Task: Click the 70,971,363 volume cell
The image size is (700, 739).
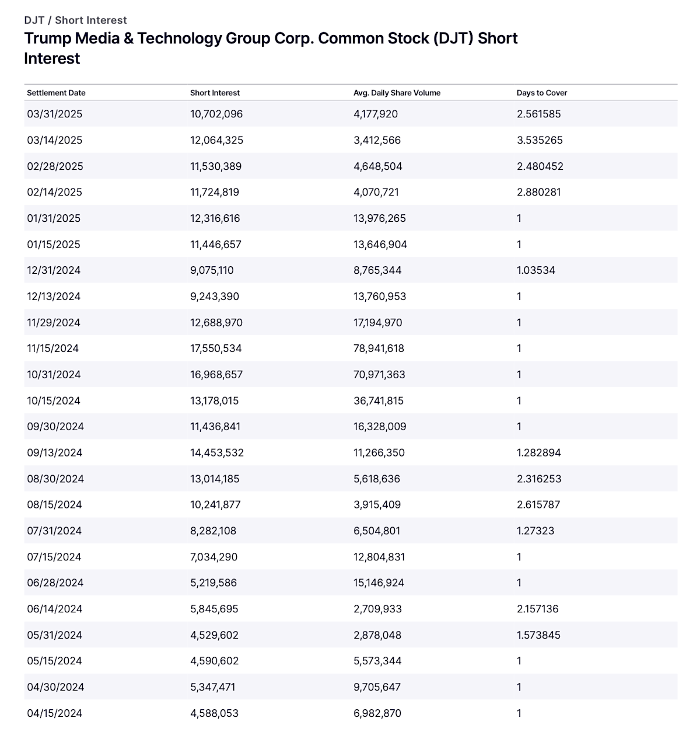Action: 379,375
